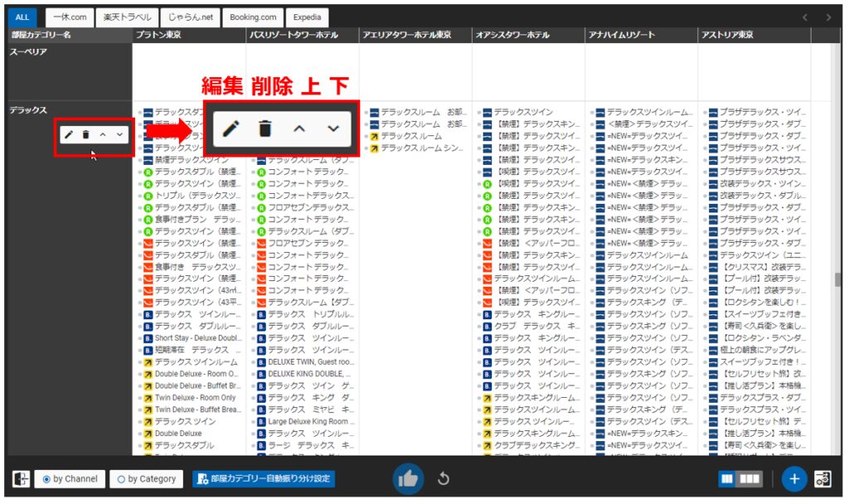The width and height of the screenshot is (849, 504).
Task: Select the by Channel radio option
Action: (x=70, y=478)
